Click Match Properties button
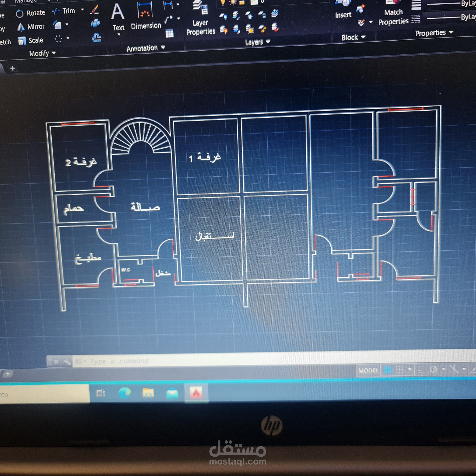The height and width of the screenshot is (476, 476). tap(393, 13)
